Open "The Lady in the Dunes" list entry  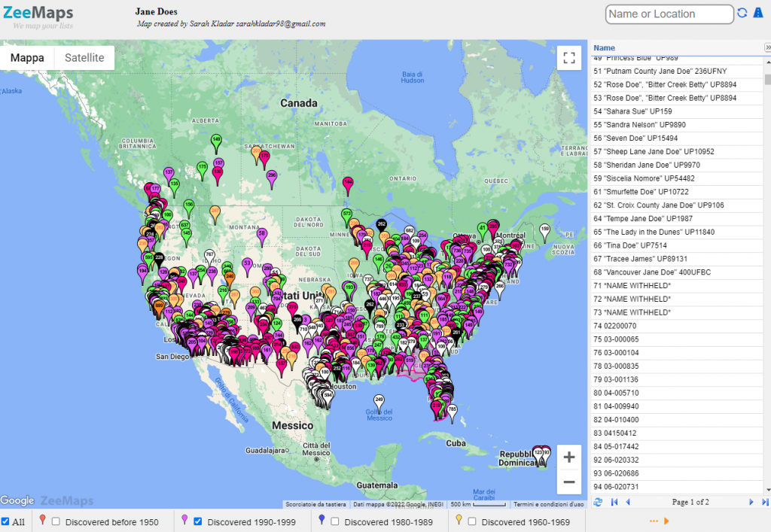(654, 232)
